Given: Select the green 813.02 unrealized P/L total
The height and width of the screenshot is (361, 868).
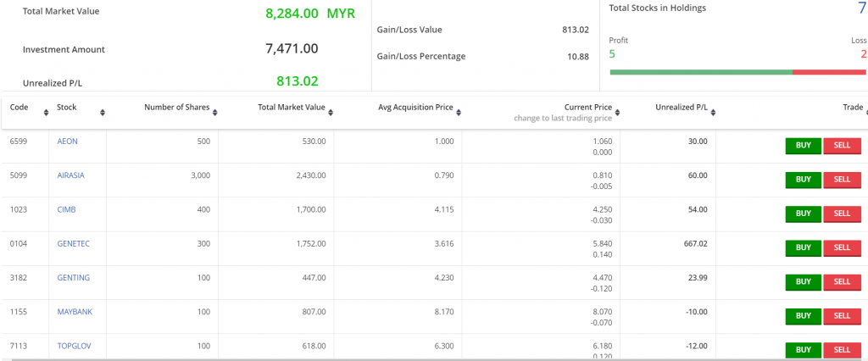Looking at the screenshot, I should pyautogui.click(x=298, y=81).
